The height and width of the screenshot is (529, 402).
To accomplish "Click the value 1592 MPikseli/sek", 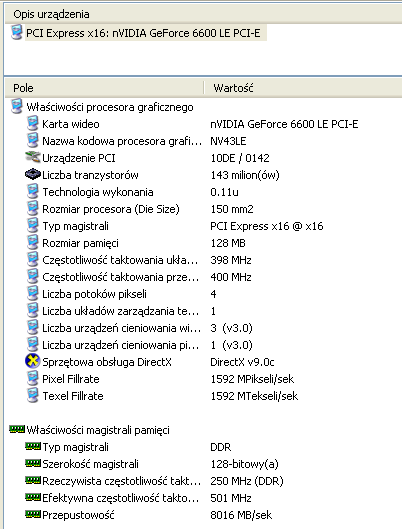I will click(252, 379).
